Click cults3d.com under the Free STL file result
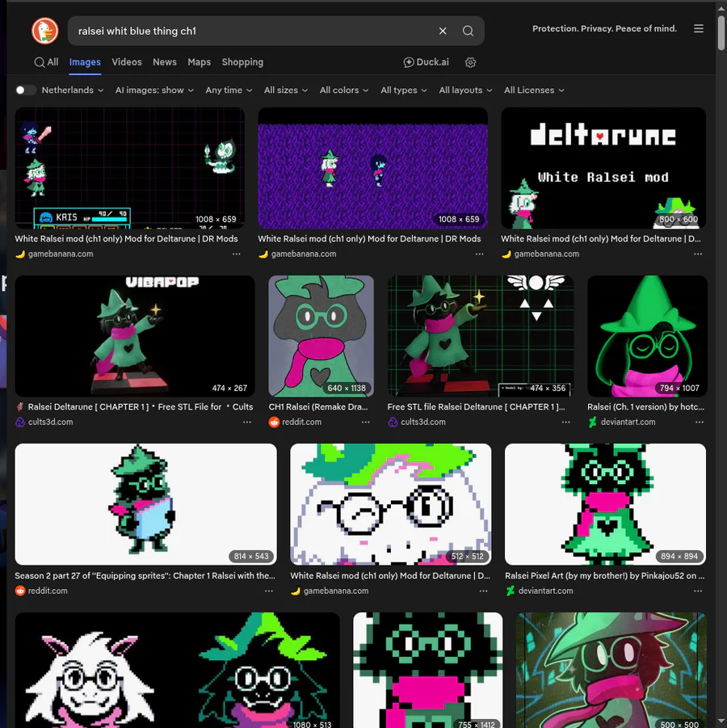Screen dimensions: 727x728 pos(423,422)
